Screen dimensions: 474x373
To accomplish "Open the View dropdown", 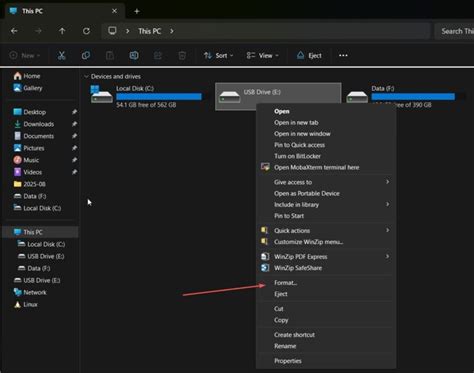I will point(263,55).
